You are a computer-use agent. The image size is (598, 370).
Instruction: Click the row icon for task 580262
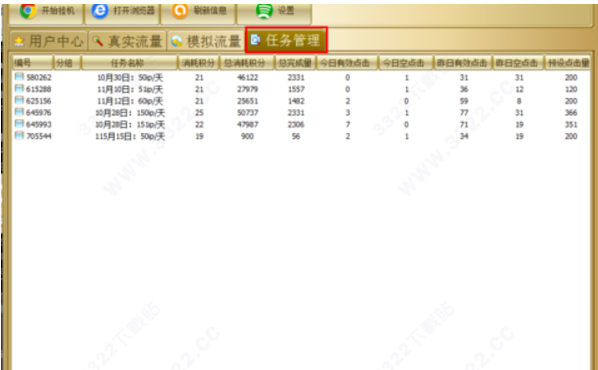click(19, 77)
